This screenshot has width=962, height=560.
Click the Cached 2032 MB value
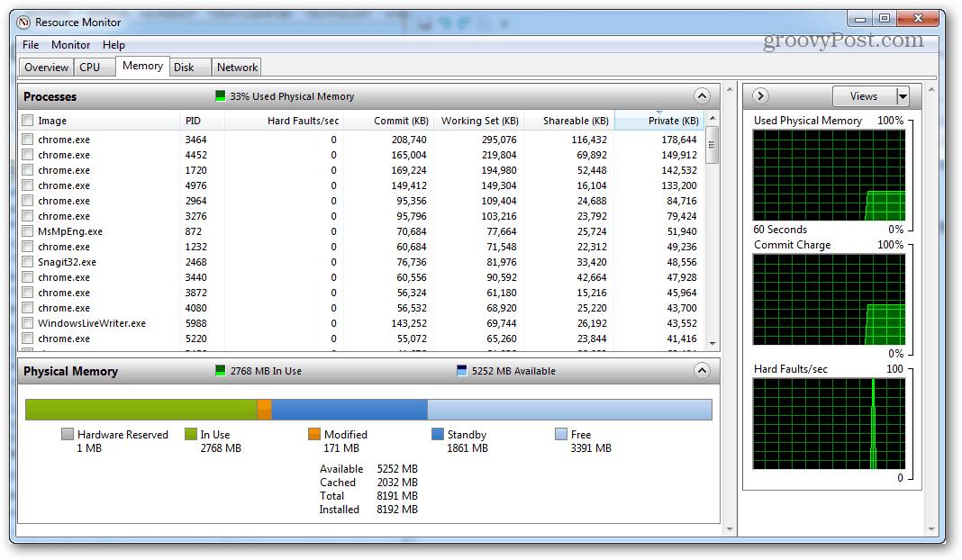(x=397, y=482)
